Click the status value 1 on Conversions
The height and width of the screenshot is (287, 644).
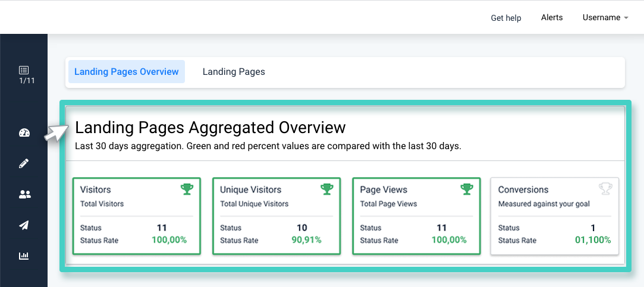click(593, 228)
